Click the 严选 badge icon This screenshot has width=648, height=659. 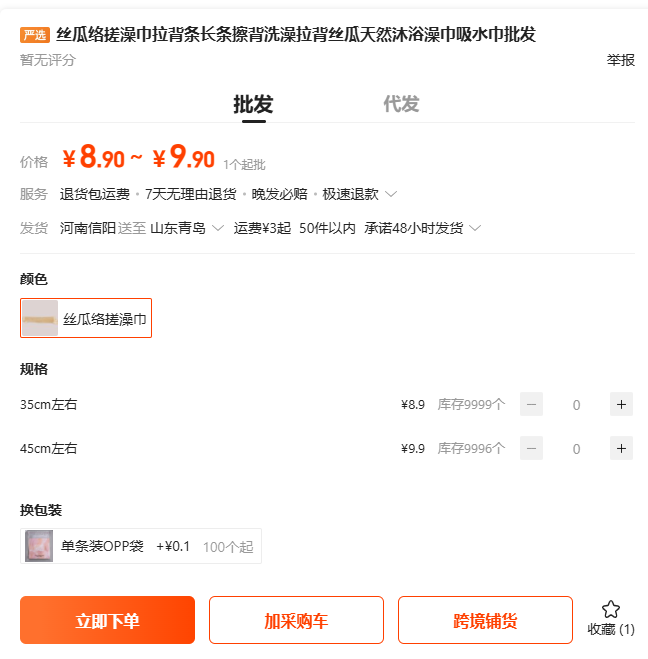(35, 35)
